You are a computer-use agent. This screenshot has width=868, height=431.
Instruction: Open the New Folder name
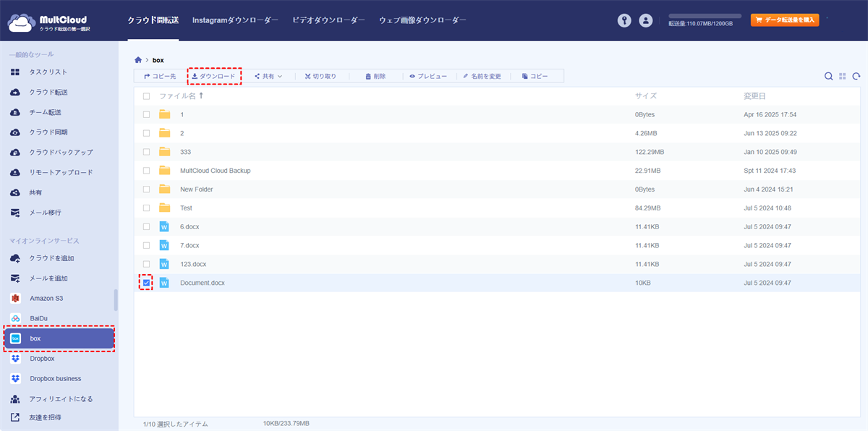197,189
